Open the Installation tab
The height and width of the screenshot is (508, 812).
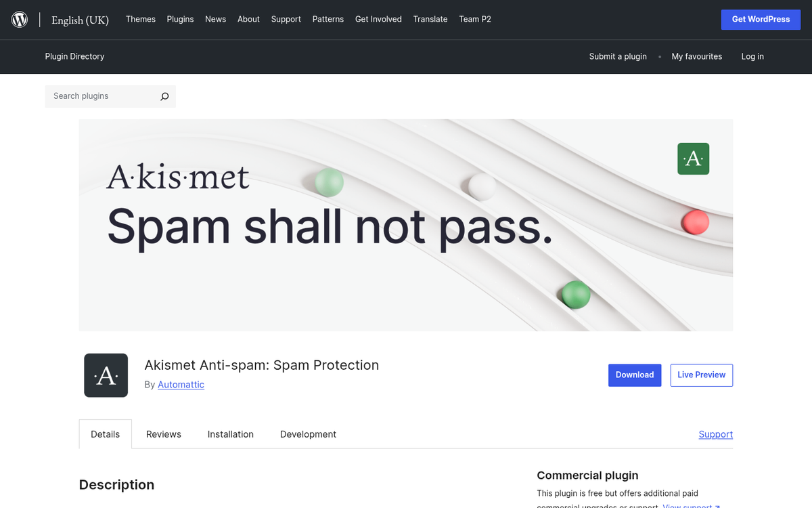[x=230, y=434]
